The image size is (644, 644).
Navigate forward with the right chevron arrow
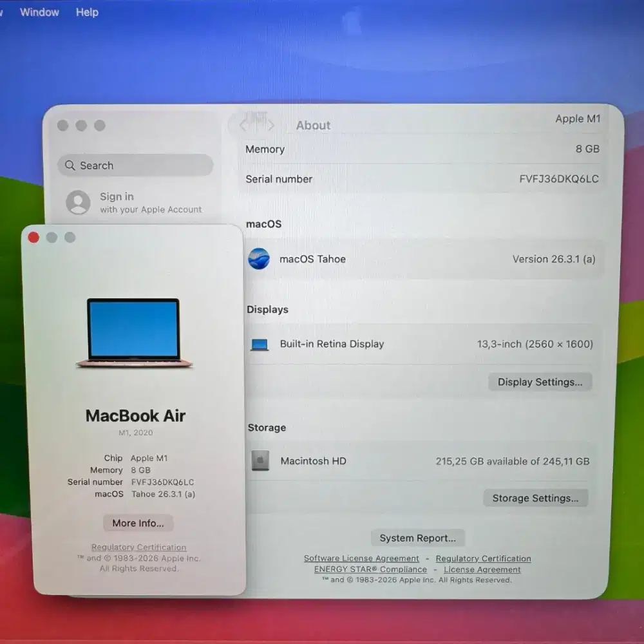coord(271,123)
